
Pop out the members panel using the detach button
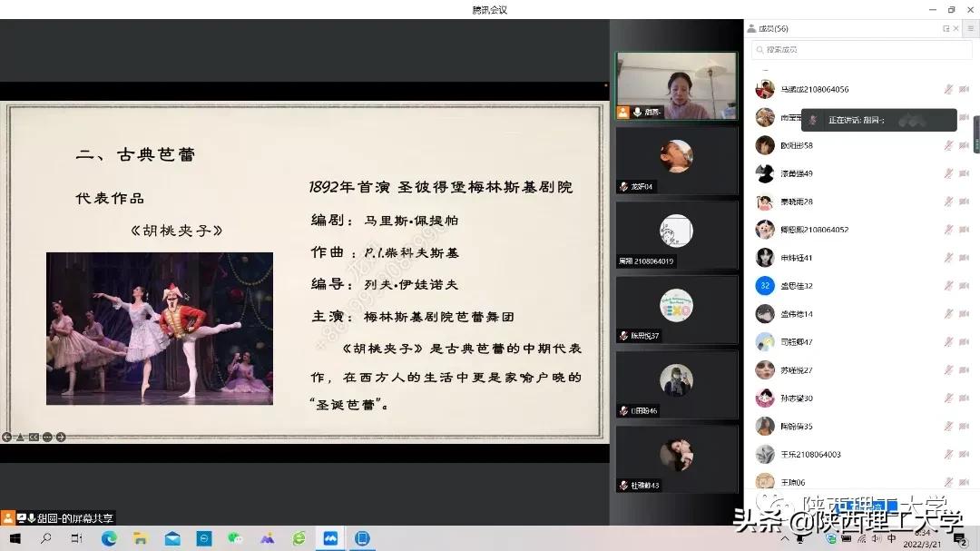[946, 28]
